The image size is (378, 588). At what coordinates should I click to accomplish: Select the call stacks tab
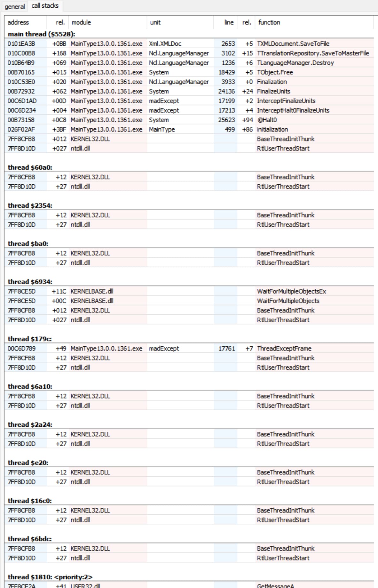45,6
